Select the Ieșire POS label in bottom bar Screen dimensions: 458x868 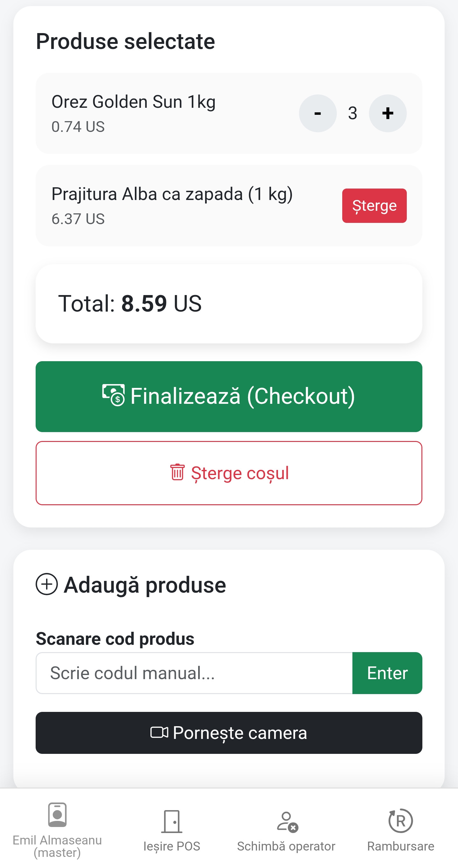(x=171, y=846)
